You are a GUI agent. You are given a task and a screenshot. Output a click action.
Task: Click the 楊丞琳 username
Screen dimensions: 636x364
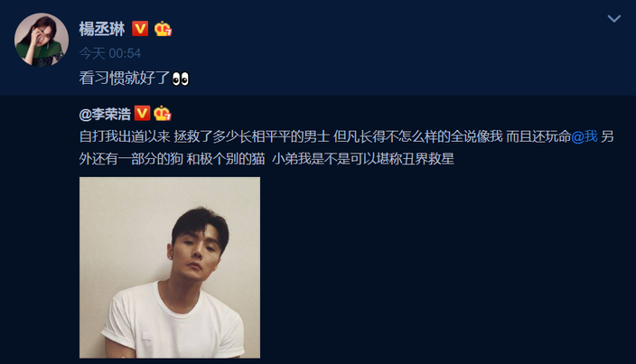pyautogui.click(x=102, y=29)
